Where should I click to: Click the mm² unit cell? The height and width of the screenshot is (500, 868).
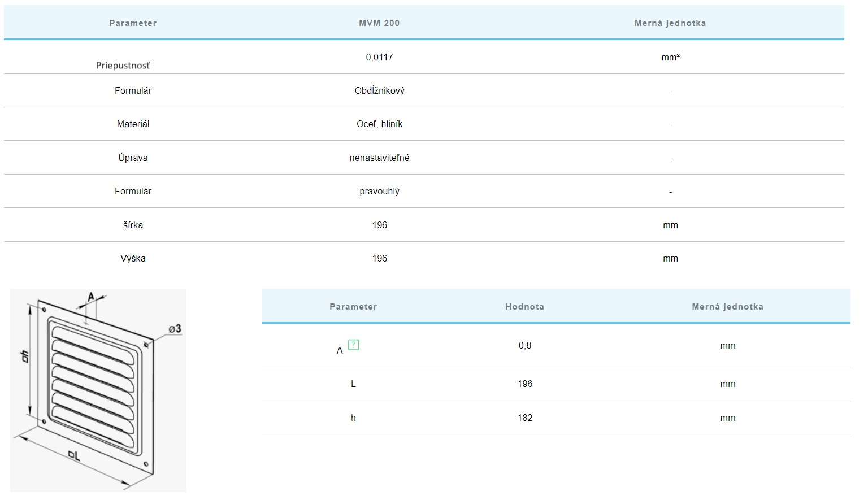[670, 57]
